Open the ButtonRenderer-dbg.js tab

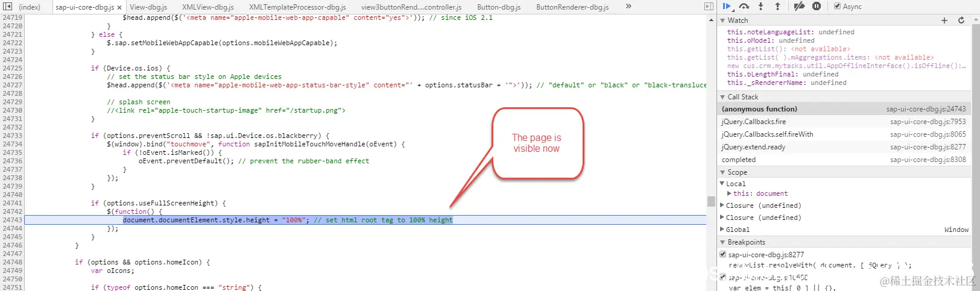[x=572, y=7]
